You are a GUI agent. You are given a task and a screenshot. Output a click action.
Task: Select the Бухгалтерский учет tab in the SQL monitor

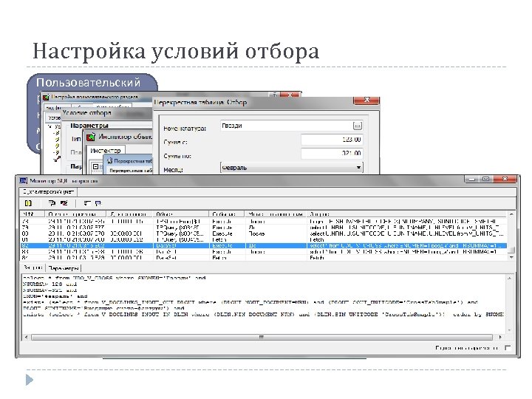tap(48, 191)
